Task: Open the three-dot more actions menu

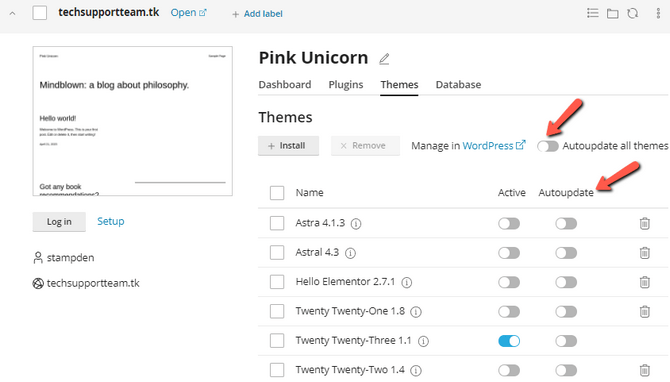Action: (x=658, y=14)
